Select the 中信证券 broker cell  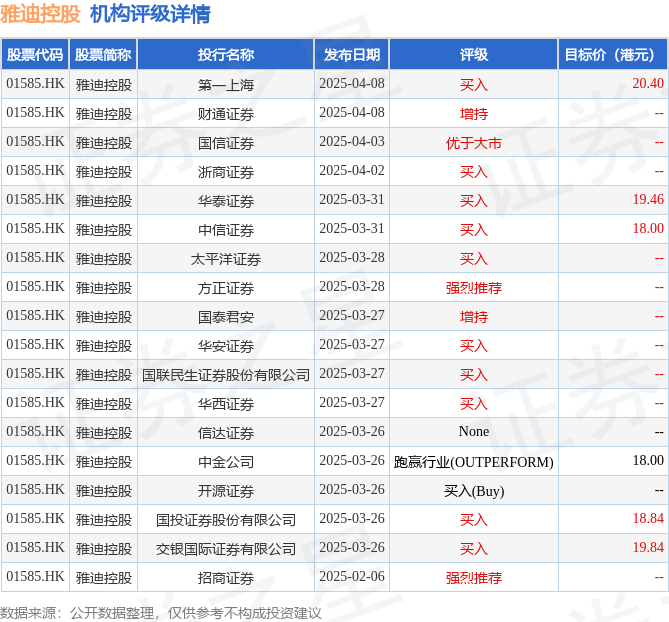[226, 230]
